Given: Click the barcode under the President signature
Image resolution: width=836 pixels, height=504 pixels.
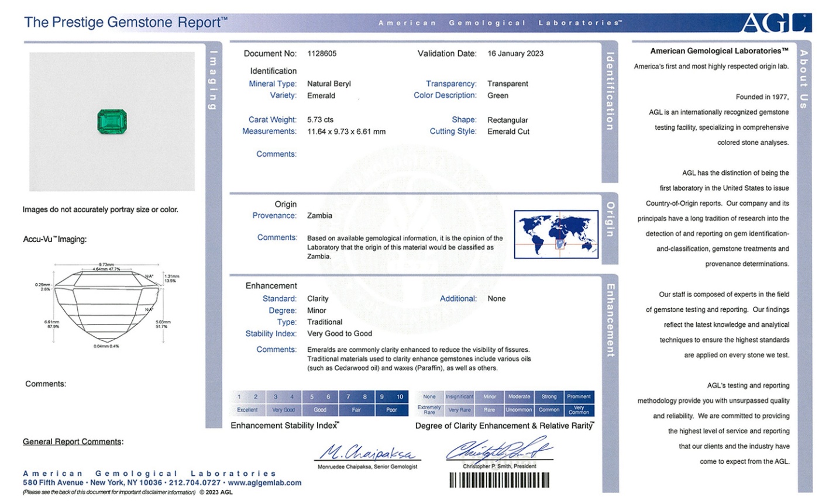Looking at the screenshot, I should tap(499, 480).
